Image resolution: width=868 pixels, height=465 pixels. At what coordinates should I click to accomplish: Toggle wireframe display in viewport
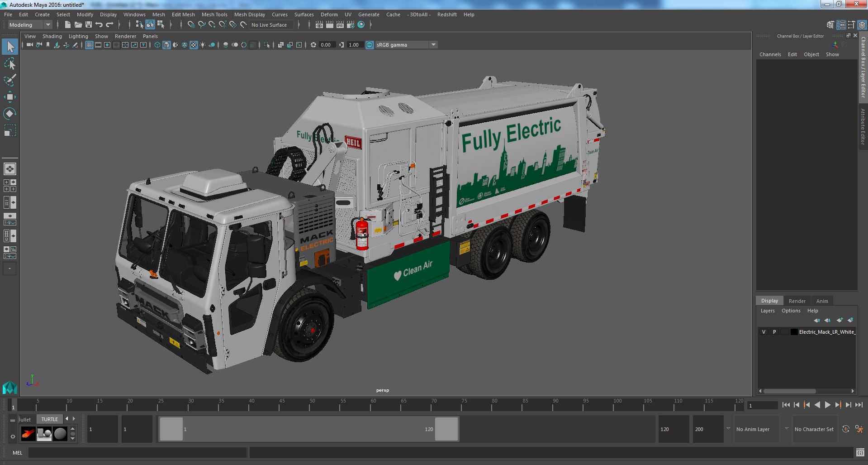pyautogui.click(x=157, y=45)
